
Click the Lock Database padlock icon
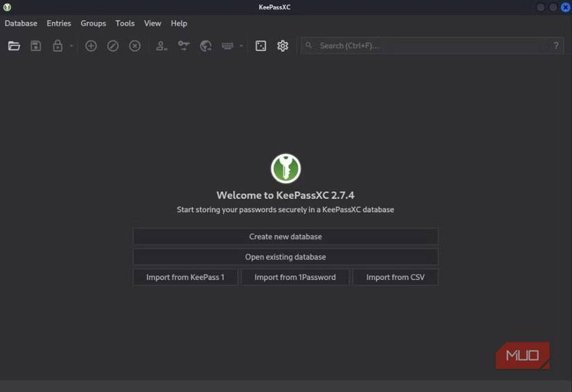tap(58, 46)
